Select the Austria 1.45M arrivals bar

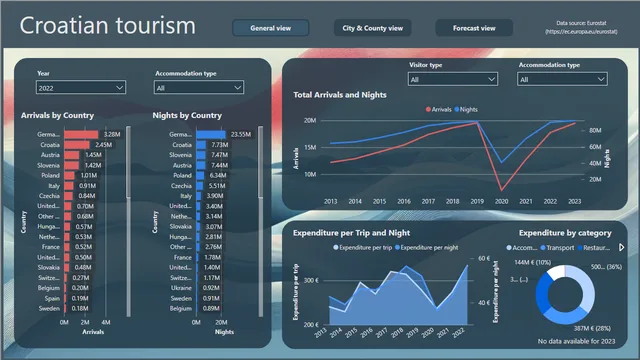point(72,155)
